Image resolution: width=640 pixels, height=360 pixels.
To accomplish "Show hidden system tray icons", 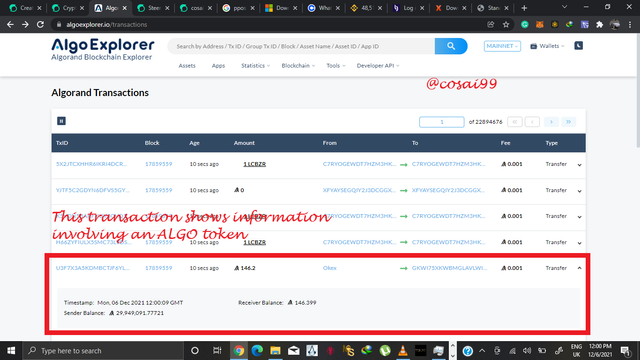I will pos(482,351).
